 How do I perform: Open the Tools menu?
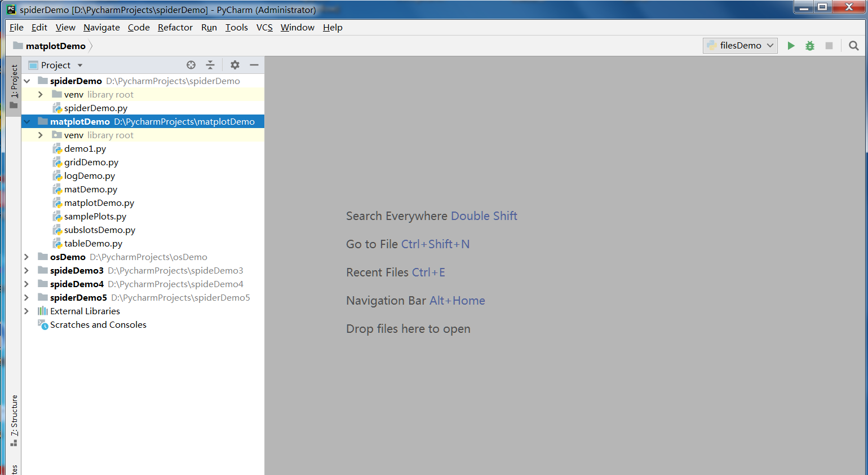tap(237, 27)
